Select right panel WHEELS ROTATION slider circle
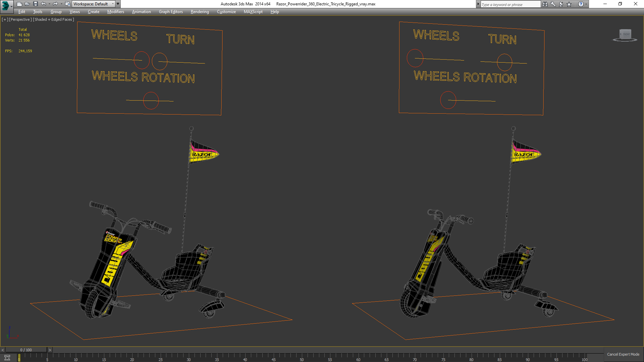Screen dimensions: 644x362 (x=448, y=100)
